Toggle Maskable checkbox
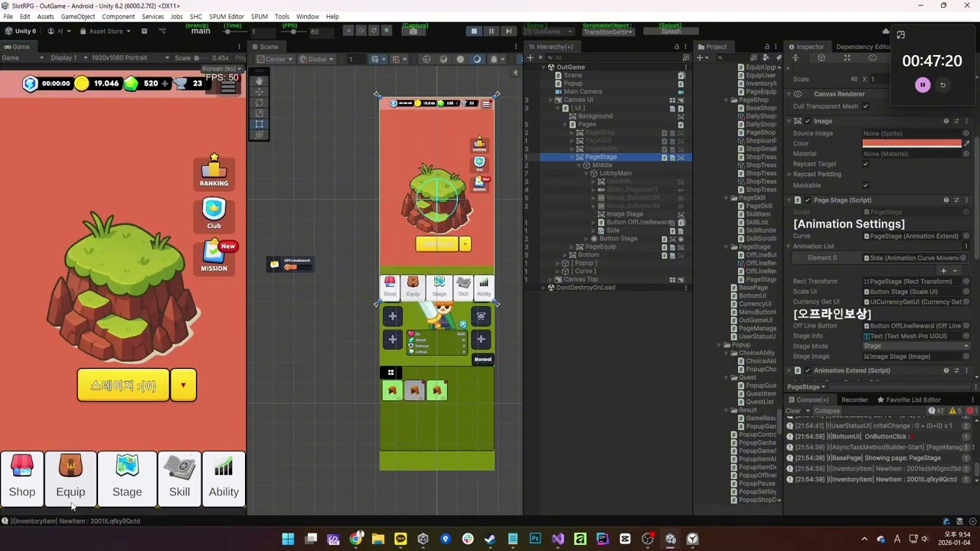The height and width of the screenshot is (551, 980). 866,184
